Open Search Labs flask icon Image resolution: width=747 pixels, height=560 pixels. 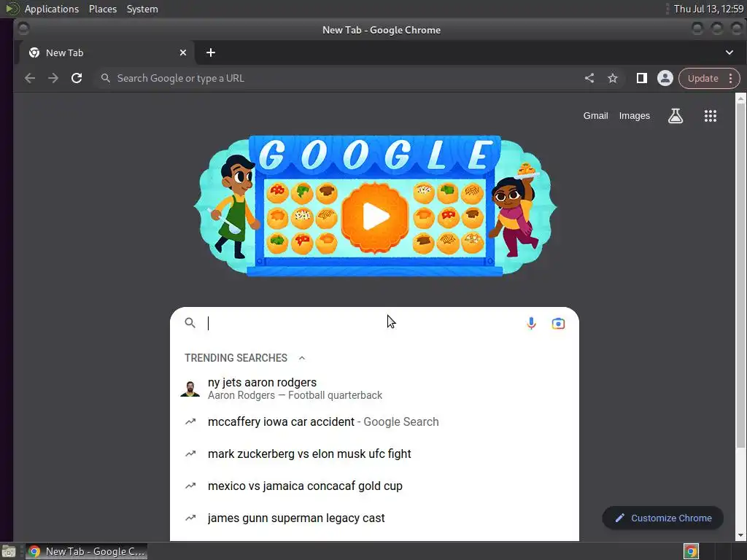pos(675,116)
